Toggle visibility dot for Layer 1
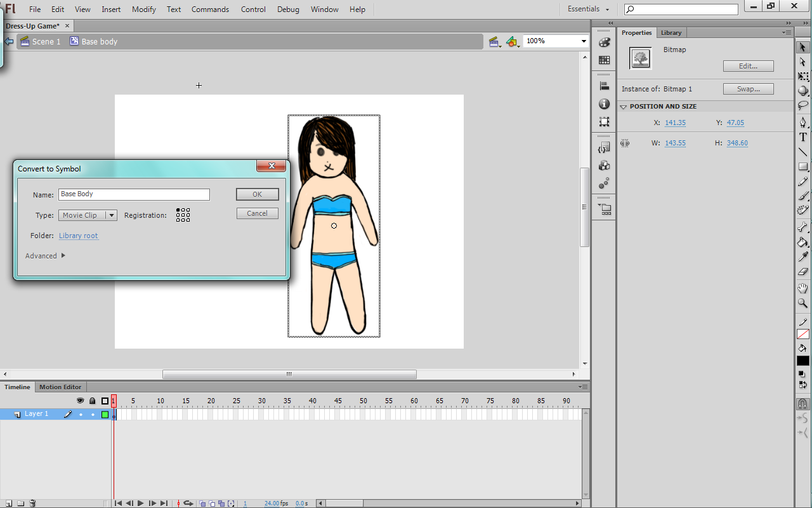 [x=81, y=415]
